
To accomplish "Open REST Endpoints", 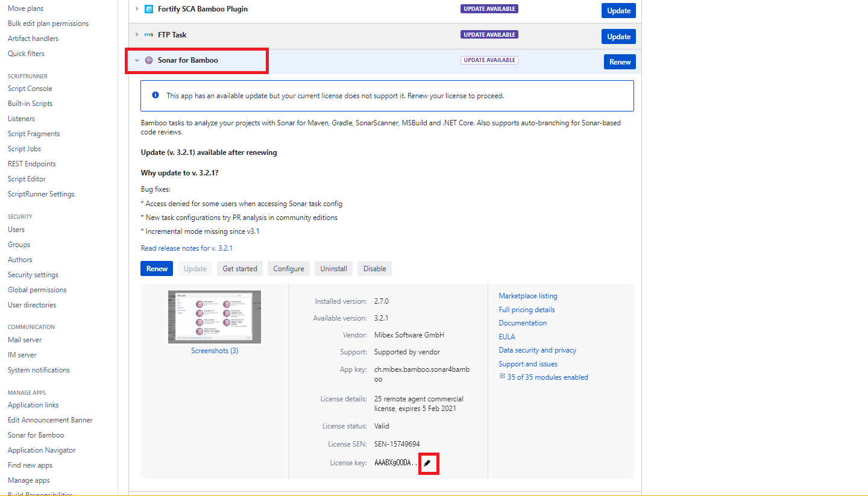I will [32, 164].
